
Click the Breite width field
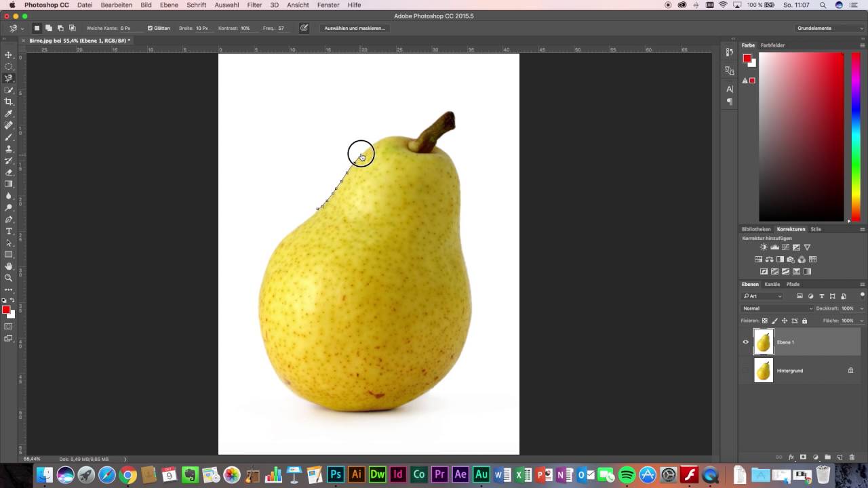click(204, 28)
